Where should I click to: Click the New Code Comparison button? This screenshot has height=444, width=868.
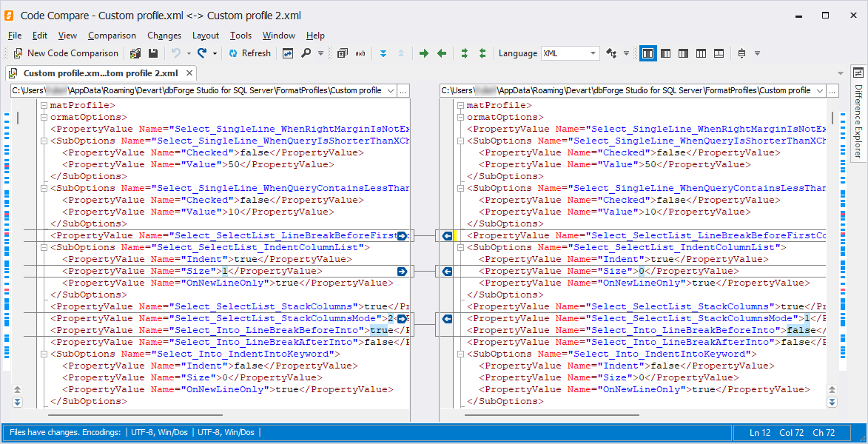[66, 53]
